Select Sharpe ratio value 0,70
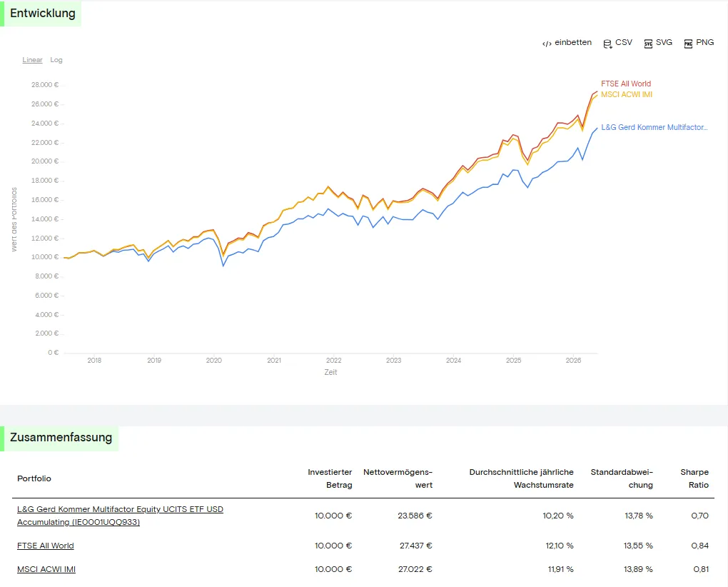728x587 pixels. [x=699, y=516]
